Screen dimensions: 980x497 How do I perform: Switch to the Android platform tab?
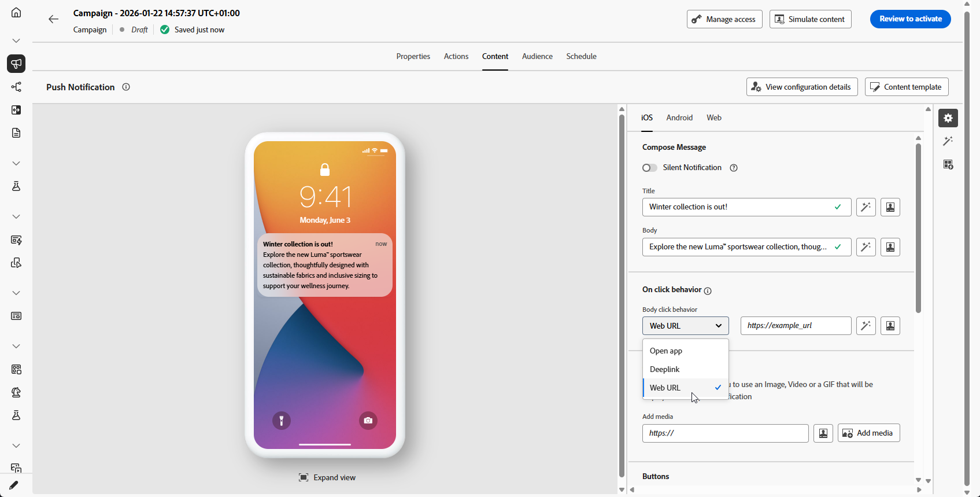pos(679,117)
